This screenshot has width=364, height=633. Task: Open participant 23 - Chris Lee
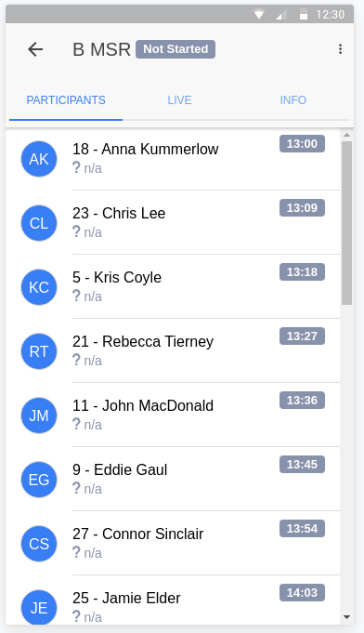[173, 222]
